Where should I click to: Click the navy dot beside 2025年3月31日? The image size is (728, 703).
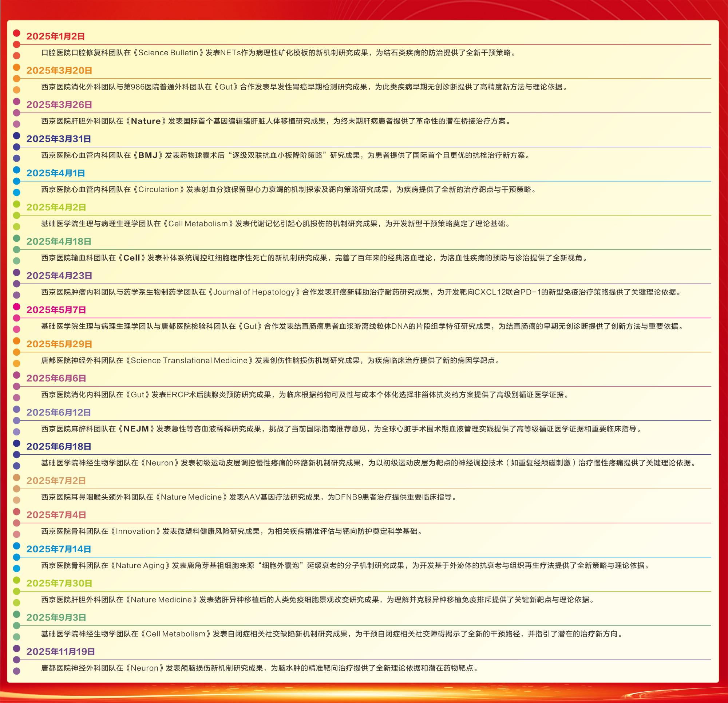coord(16,136)
